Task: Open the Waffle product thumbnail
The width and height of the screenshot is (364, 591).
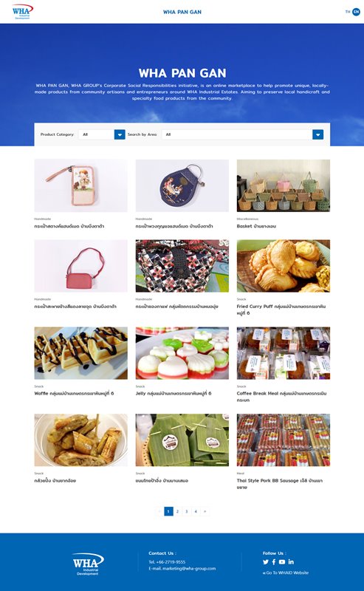Action: click(80, 353)
